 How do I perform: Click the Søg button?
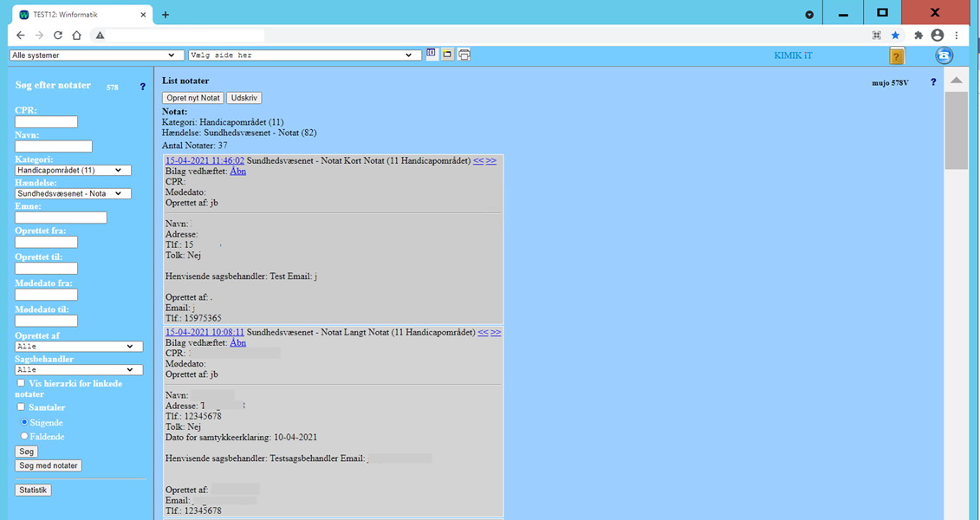point(26,452)
